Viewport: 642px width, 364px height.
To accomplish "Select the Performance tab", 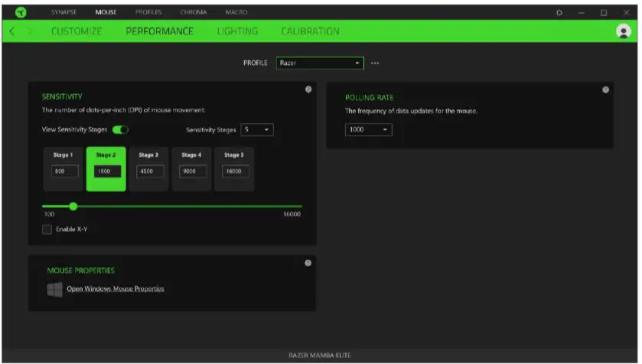I will click(x=159, y=31).
